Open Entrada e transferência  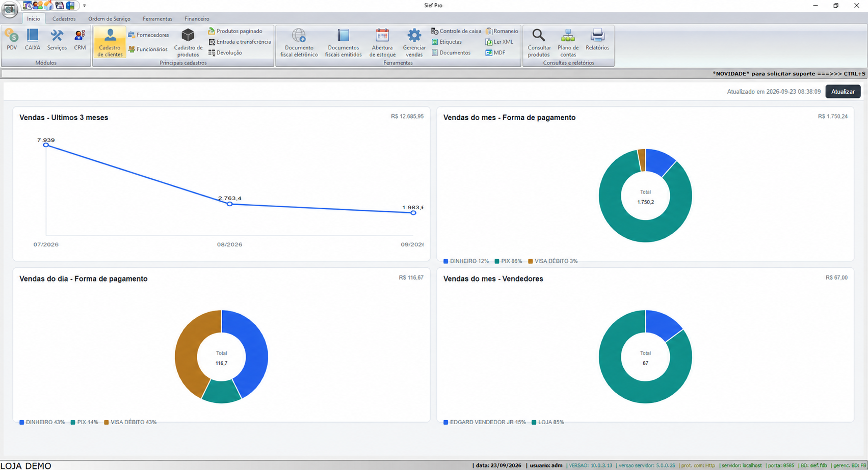240,42
